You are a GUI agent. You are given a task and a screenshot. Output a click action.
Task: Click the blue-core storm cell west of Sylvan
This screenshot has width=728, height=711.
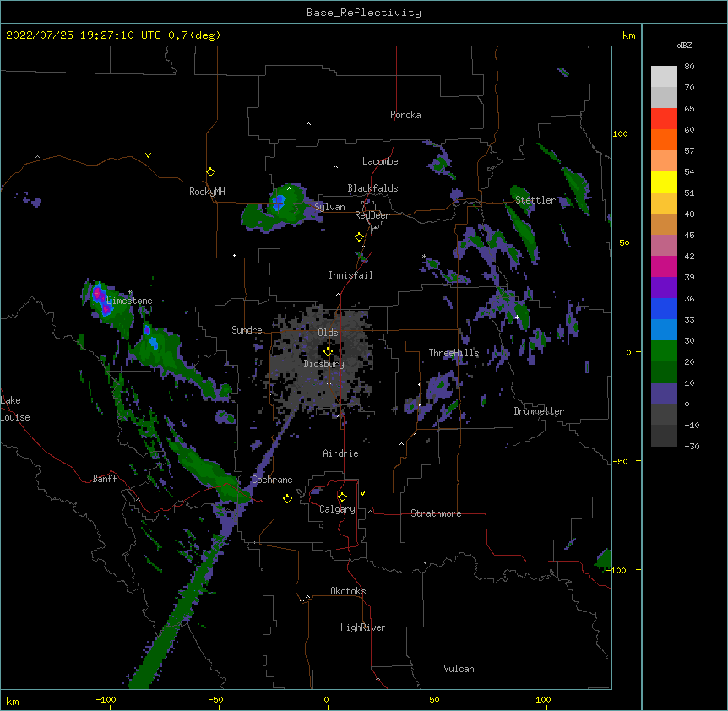(x=278, y=203)
